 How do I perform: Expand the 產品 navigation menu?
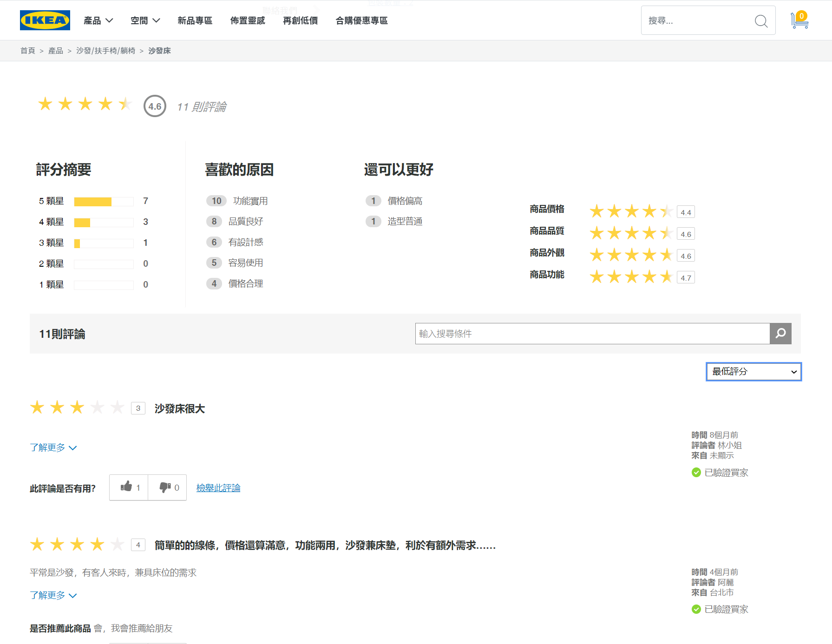(x=98, y=20)
